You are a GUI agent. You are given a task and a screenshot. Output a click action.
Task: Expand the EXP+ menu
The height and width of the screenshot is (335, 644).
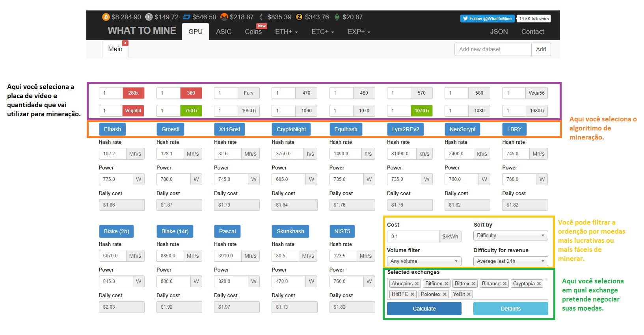359,32
